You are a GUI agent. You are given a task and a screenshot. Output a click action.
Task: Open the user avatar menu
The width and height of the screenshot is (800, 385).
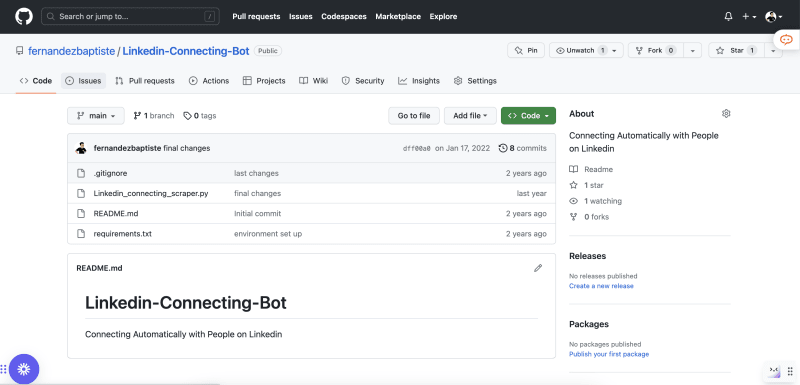pyautogui.click(x=773, y=16)
